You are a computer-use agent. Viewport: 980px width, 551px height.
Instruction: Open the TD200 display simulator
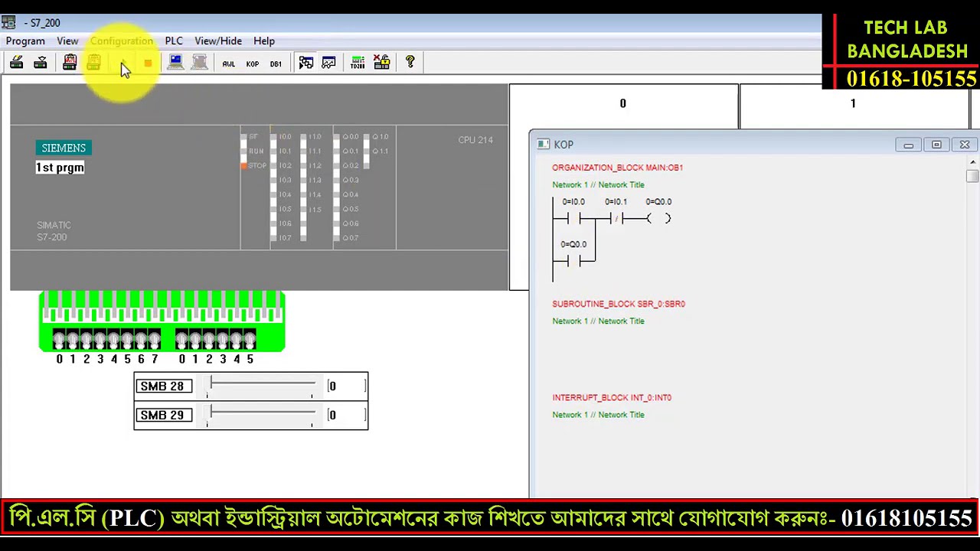(x=358, y=63)
